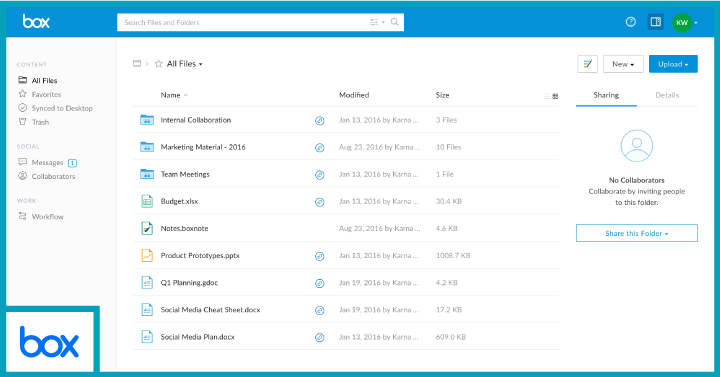This screenshot has width=720, height=377.
Task: Click the Social Media Cheat Sheet.docx icon
Action: 146,309
